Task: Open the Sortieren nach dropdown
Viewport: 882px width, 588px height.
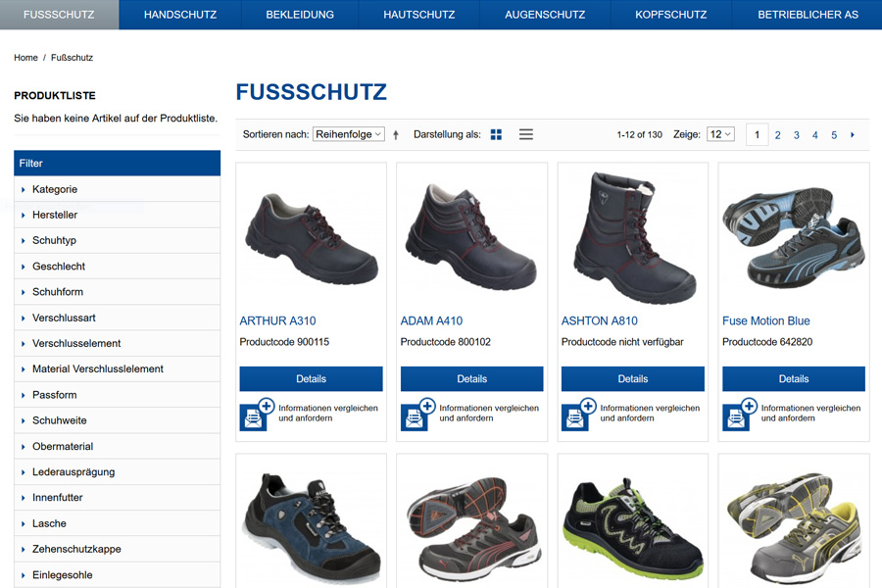Action: (349, 134)
